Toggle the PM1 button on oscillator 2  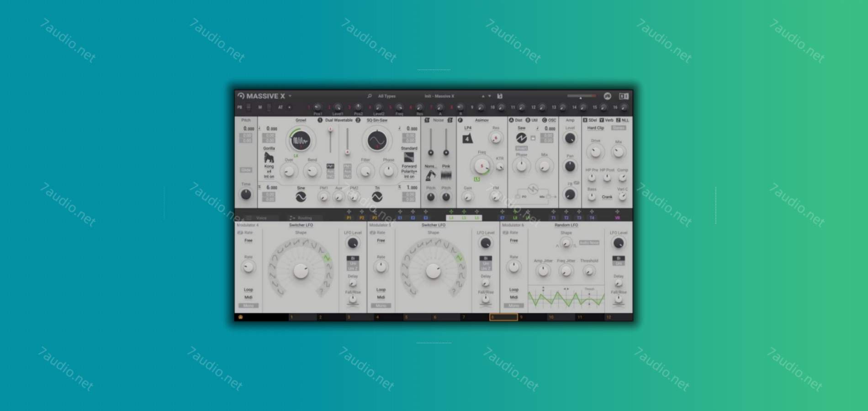click(x=347, y=166)
